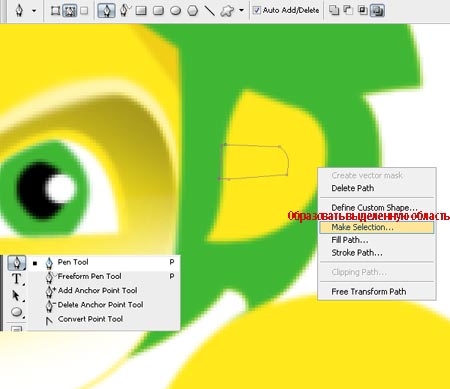Click Subtract from path area icon
The width and height of the screenshot is (450, 389).
click(x=348, y=10)
